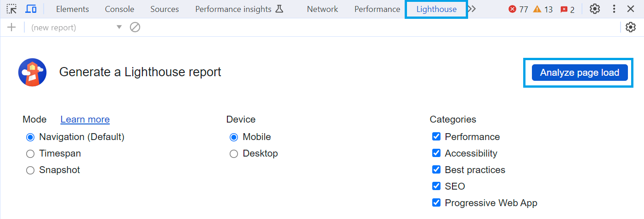Open the (new report) dropdown
Image resolution: width=644 pixels, height=219 pixels.
(x=76, y=28)
